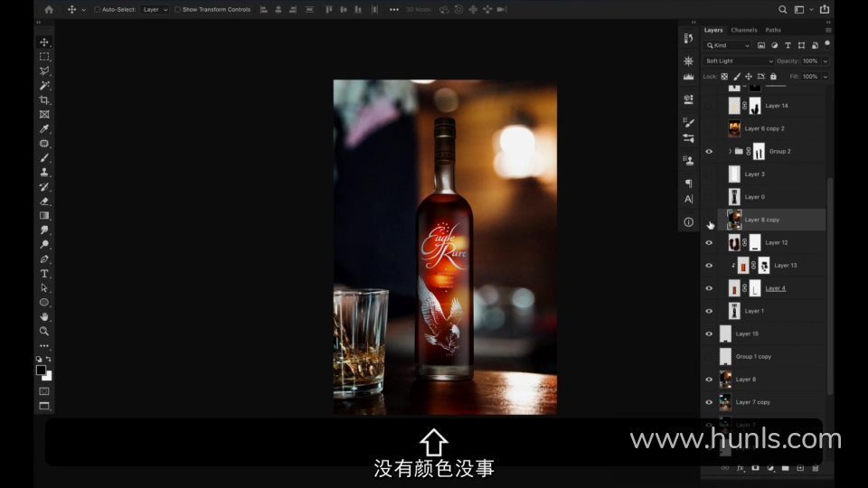Select the Clone Stamp tool
Image resolution: width=868 pixels, height=488 pixels.
pos(44,172)
